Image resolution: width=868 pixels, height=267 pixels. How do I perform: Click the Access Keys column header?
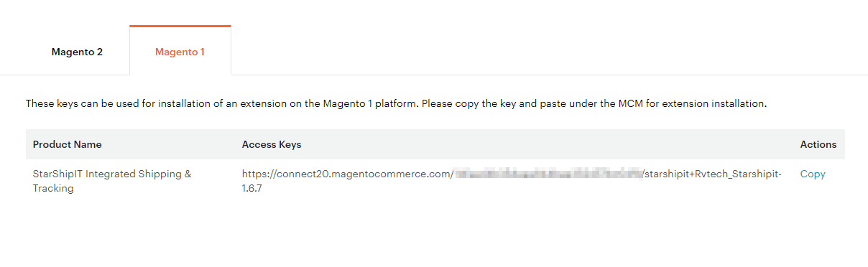click(272, 144)
